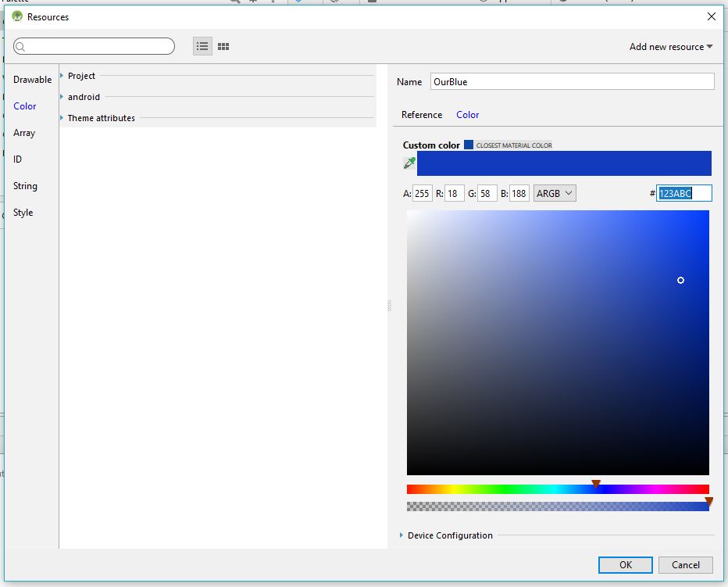The width and height of the screenshot is (728, 587).
Task: Click the Green value field
Action: 487,193
